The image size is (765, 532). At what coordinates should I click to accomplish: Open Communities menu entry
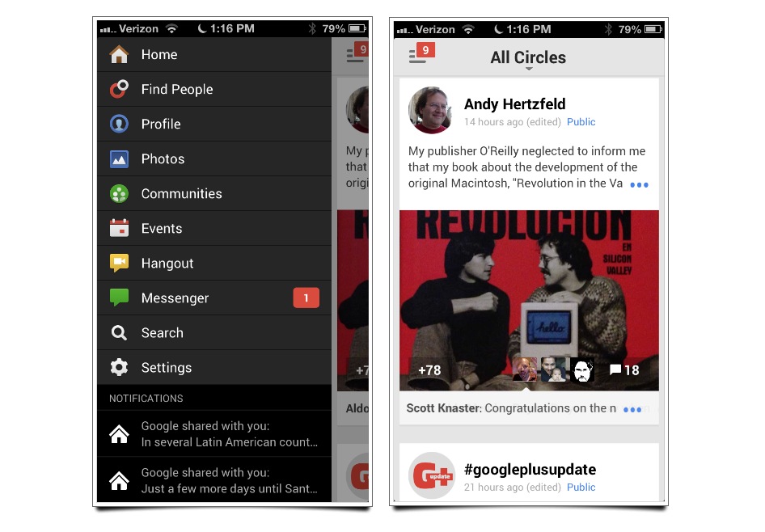(x=214, y=193)
